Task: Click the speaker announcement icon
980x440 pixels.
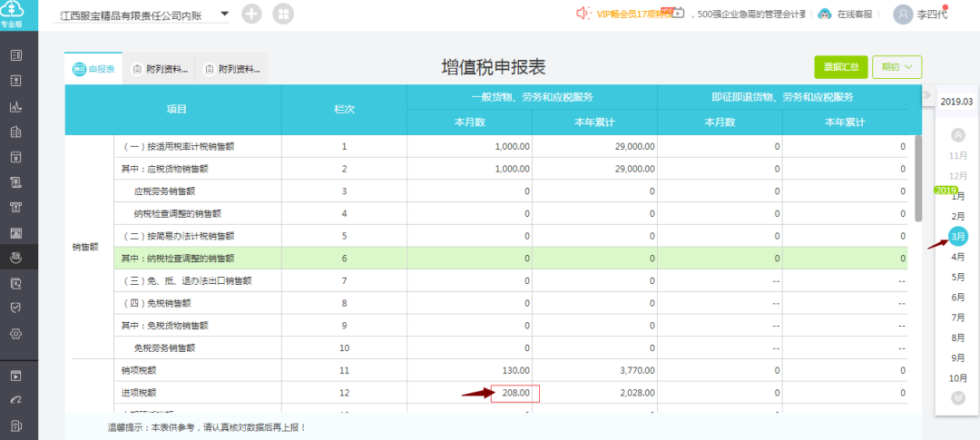Action: coord(583,13)
